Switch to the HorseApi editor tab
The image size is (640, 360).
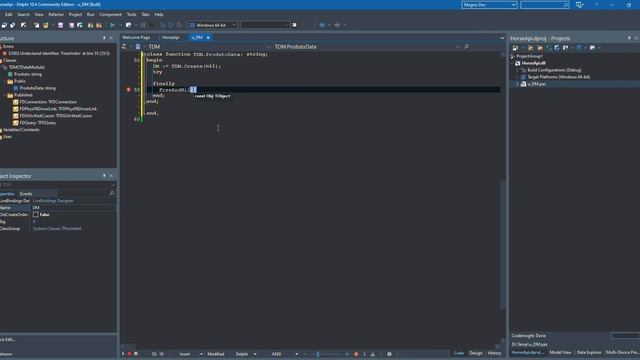pos(171,37)
